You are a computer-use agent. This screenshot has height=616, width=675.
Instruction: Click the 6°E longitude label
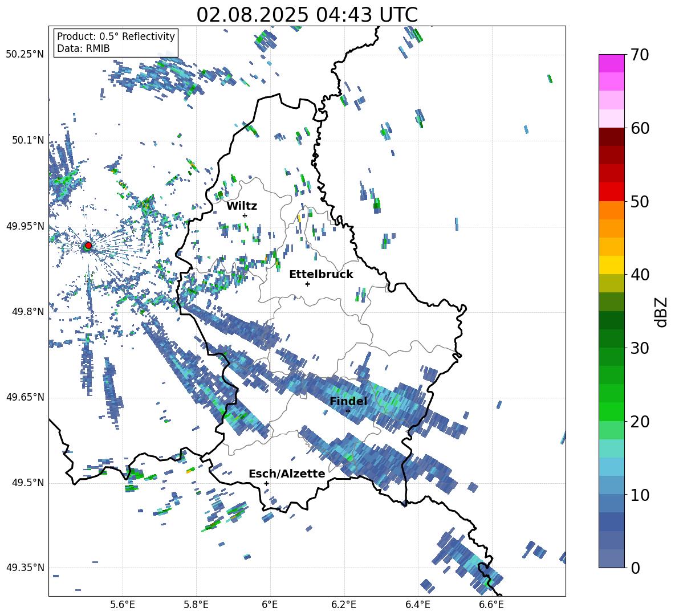[x=270, y=605]
